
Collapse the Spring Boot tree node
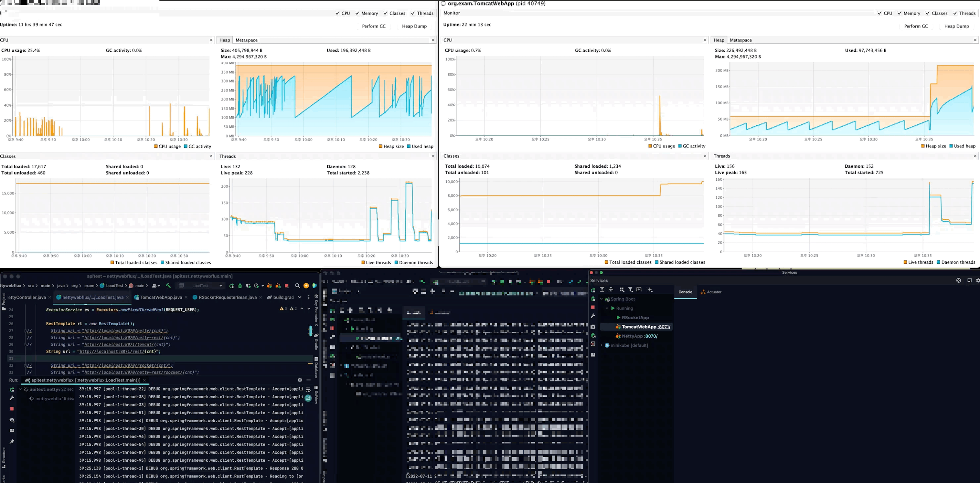pos(601,299)
